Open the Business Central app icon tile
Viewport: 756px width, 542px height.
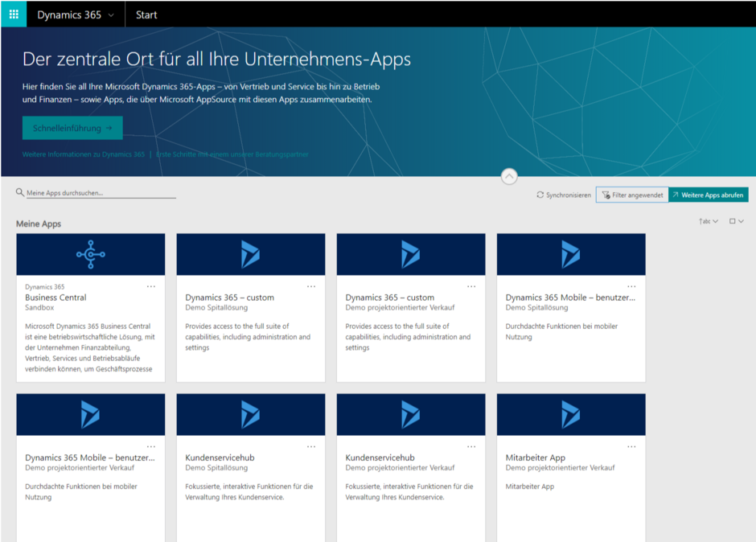(91, 254)
